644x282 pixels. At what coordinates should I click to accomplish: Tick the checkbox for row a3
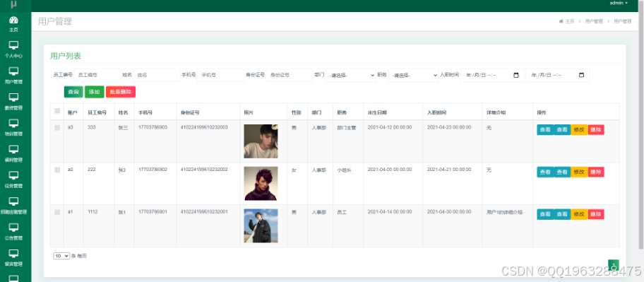click(x=57, y=128)
